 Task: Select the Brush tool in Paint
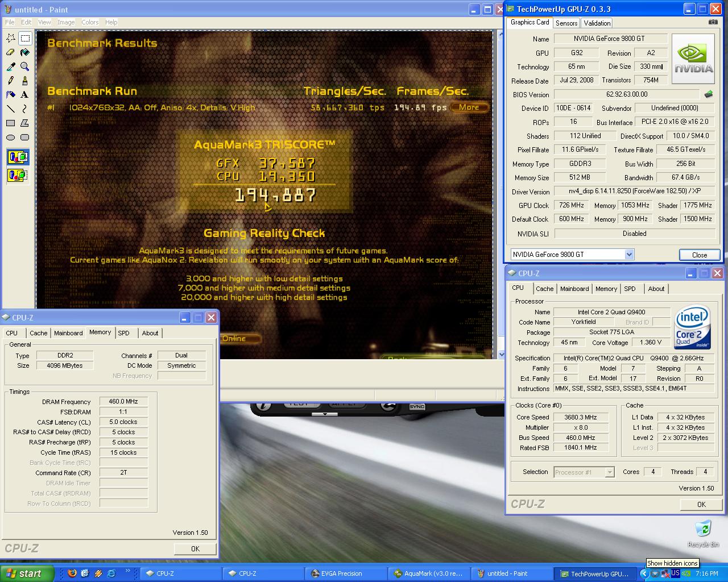click(x=25, y=81)
